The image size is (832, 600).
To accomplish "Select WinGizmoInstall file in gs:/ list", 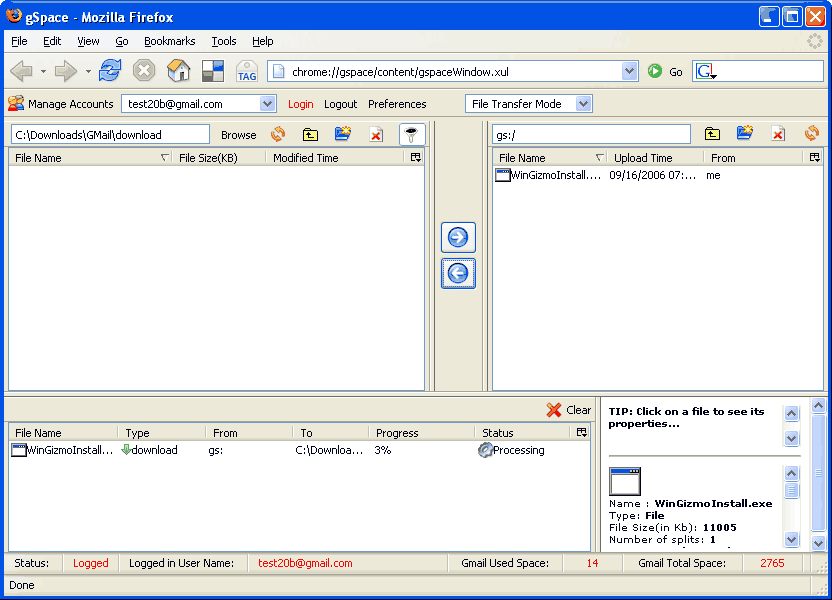I will point(658,175).
